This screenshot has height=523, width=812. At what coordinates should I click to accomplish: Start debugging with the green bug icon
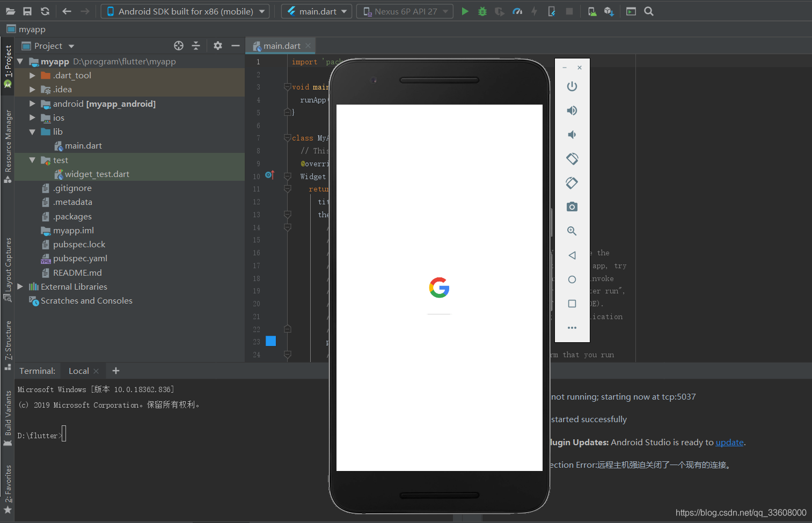(x=482, y=11)
